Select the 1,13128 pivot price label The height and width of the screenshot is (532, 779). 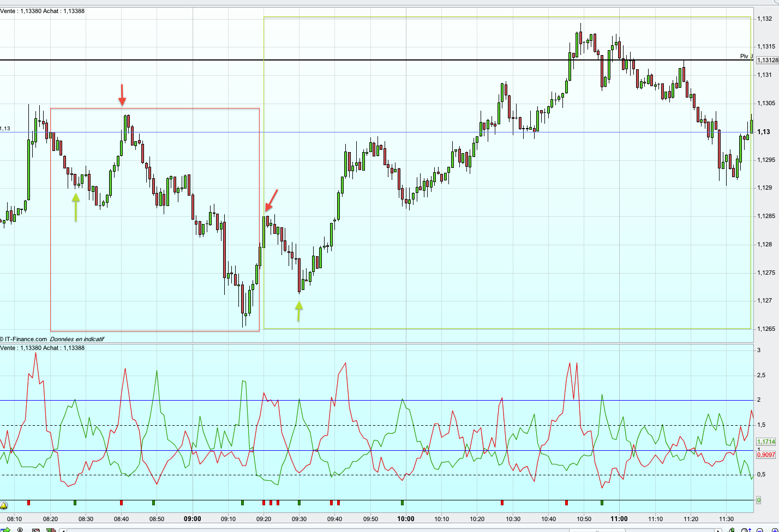pyautogui.click(x=767, y=60)
